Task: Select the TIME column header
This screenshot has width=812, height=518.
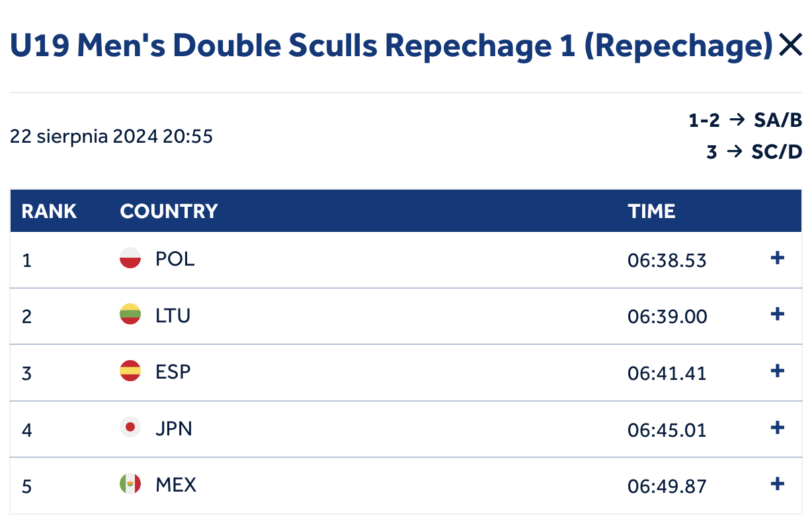Action: click(651, 211)
